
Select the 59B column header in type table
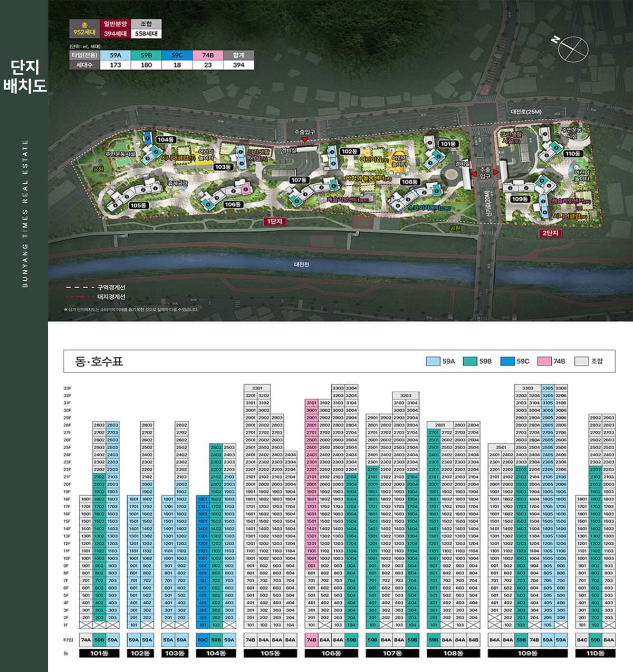pos(146,55)
